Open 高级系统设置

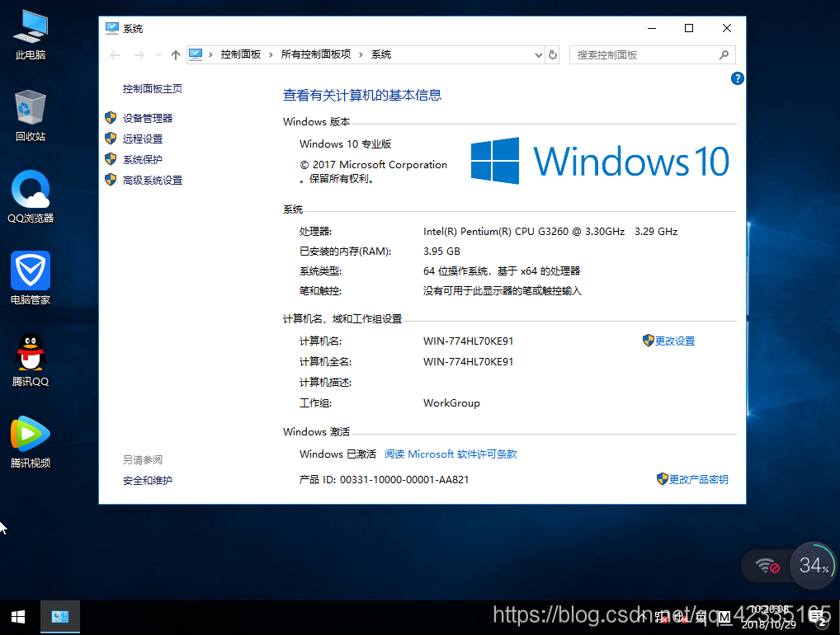pyautogui.click(x=152, y=181)
